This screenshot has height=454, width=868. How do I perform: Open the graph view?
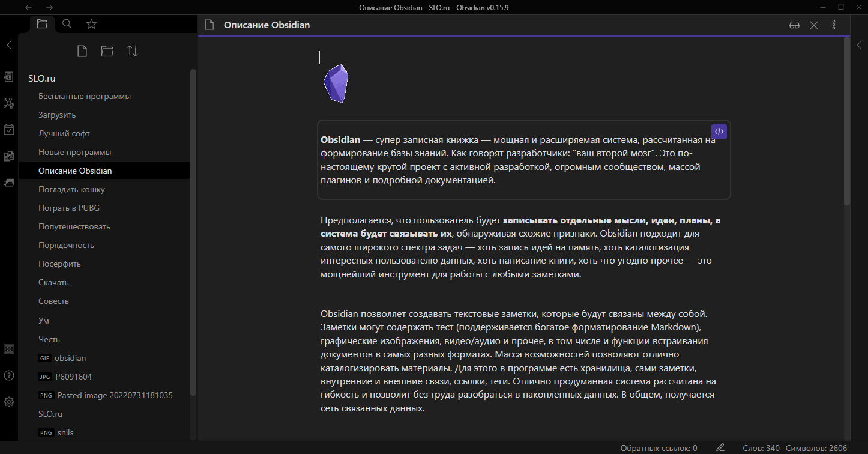[9, 103]
